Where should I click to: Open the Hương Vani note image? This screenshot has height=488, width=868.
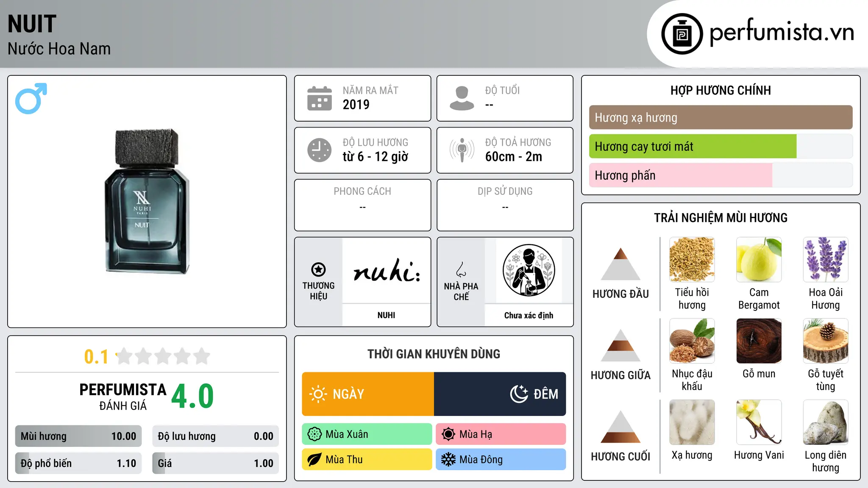click(x=759, y=422)
